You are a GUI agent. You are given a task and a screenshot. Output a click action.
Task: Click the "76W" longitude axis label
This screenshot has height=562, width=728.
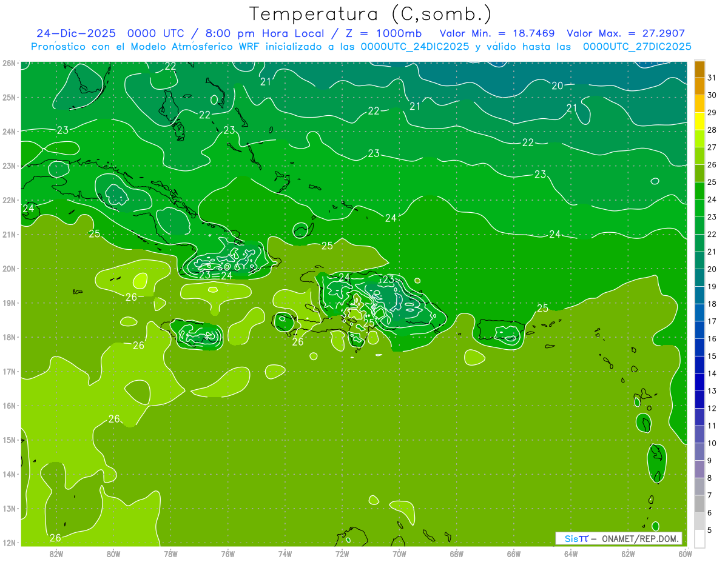click(228, 553)
